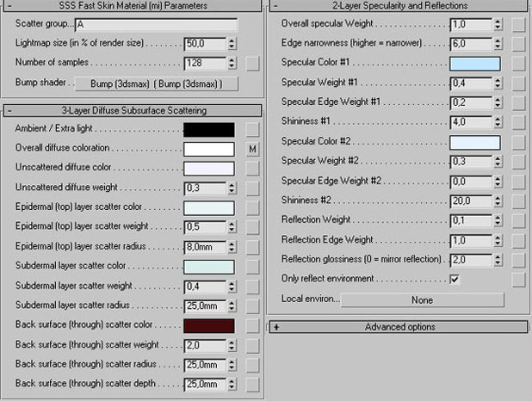This screenshot has width=532, height=401.
Task: Open the Local environment None button
Action: tap(423, 300)
